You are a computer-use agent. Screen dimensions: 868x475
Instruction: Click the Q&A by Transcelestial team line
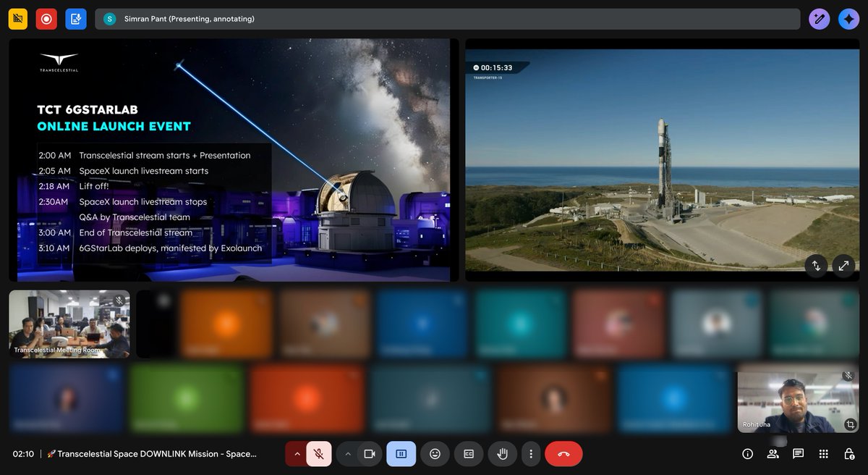[x=135, y=217]
